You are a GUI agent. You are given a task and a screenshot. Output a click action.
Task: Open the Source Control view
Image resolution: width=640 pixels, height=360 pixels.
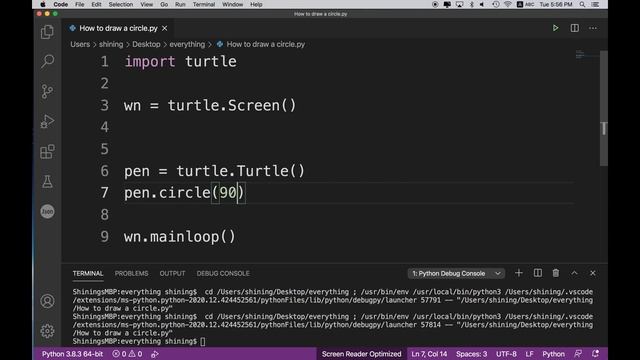point(47,91)
